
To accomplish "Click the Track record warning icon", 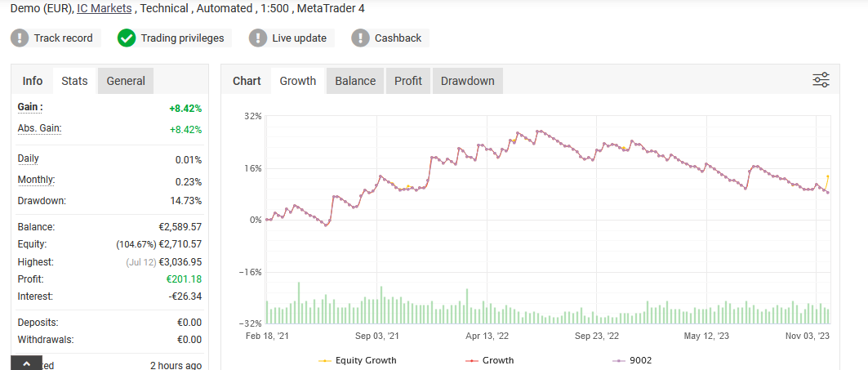I will point(21,38).
